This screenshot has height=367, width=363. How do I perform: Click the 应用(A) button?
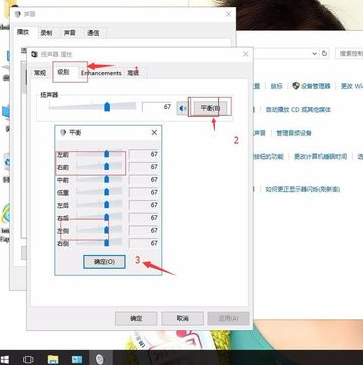228,319
